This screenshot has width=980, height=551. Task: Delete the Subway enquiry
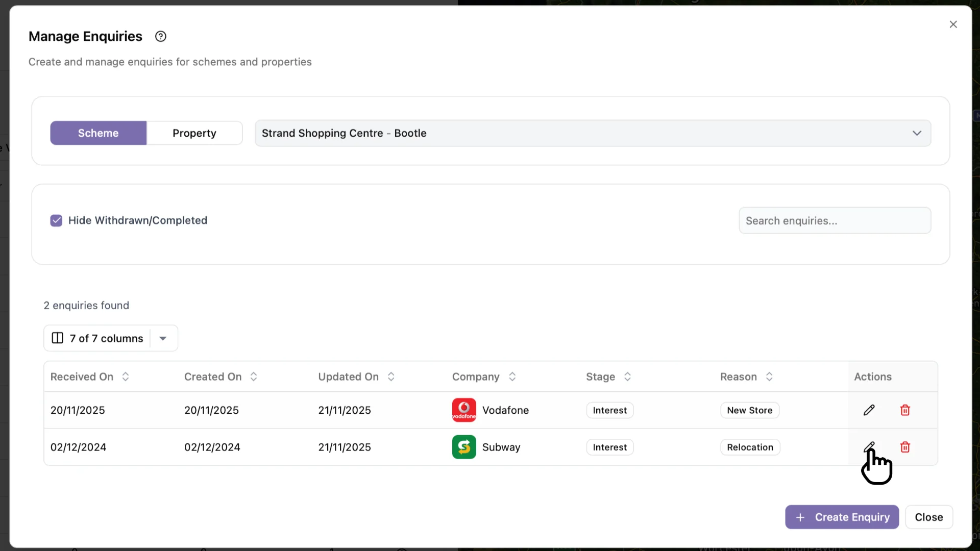(905, 447)
